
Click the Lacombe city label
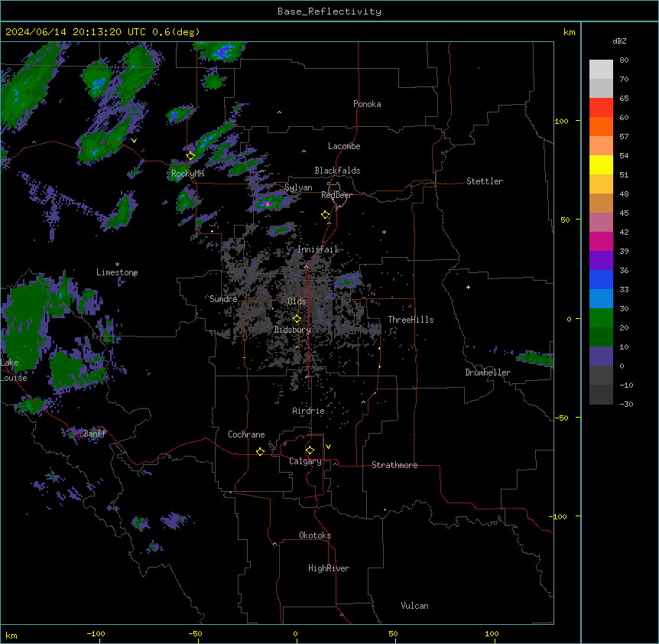pyautogui.click(x=344, y=146)
